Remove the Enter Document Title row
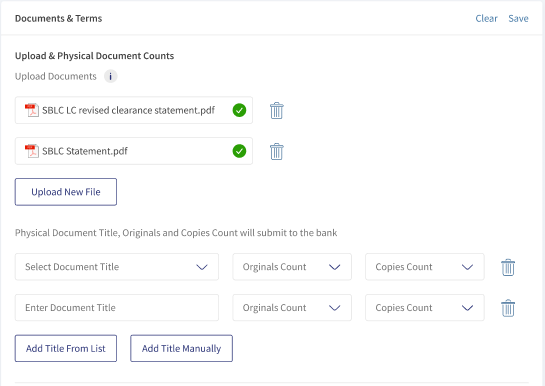Image resolution: width=545 pixels, height=386 pixels. (x=508, y=308)
